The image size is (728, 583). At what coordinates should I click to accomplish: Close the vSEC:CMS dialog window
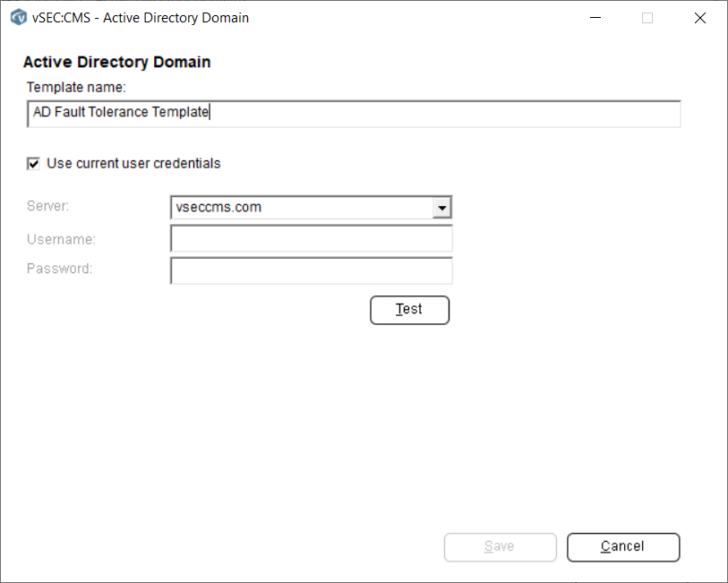pyautogui.click(x=700, y=17)
